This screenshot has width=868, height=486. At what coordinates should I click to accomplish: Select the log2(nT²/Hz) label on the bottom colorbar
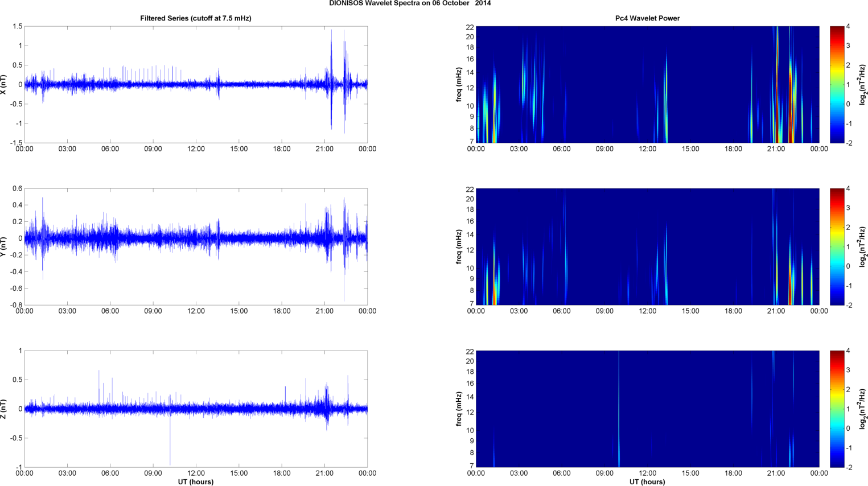click(x=863, y=409)
